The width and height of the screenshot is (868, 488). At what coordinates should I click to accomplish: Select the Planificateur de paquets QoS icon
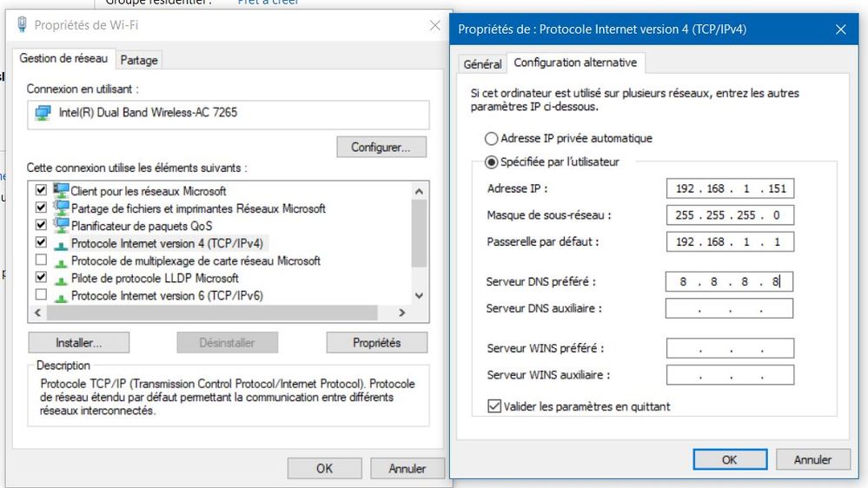[61, 226]
